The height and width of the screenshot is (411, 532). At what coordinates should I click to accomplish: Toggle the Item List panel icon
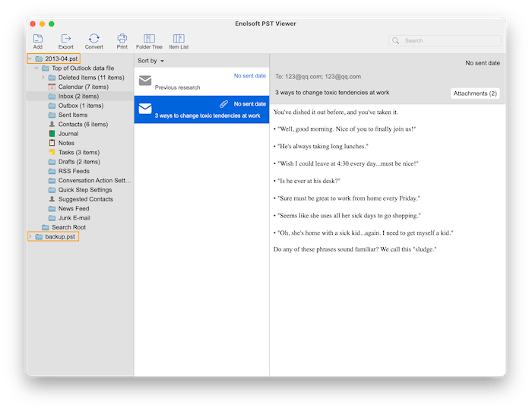(x=179, y=39)
